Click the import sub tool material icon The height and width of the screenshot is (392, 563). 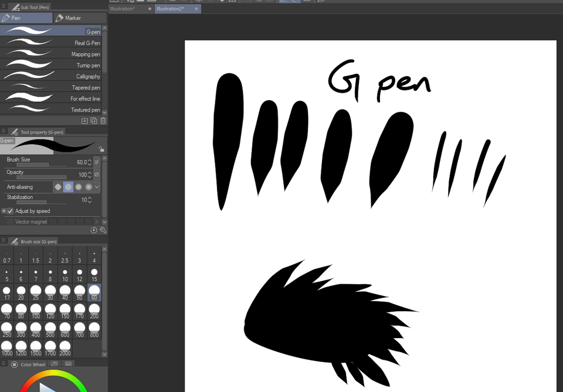(x=84, y=121)
